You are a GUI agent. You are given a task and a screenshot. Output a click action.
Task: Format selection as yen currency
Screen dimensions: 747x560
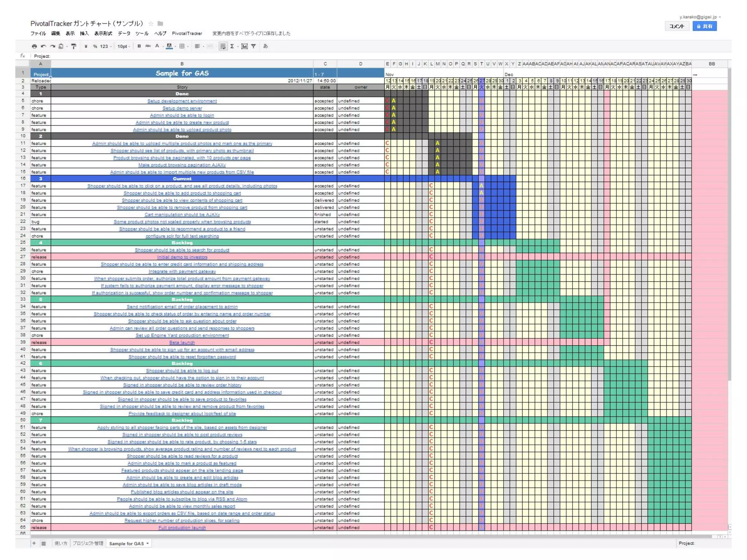pyautogui.click(x=86, y=46)
